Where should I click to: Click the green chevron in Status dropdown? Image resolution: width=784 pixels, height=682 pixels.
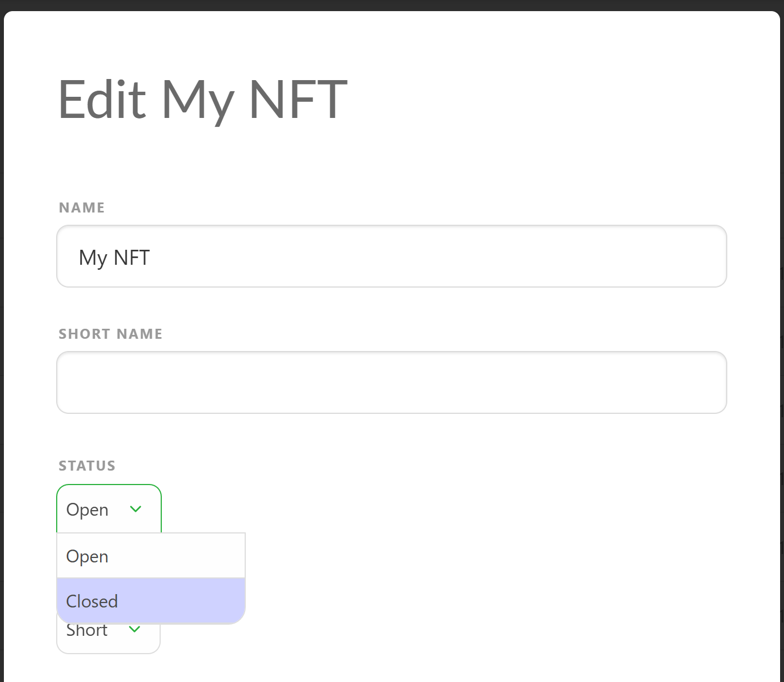pos(136,509)
